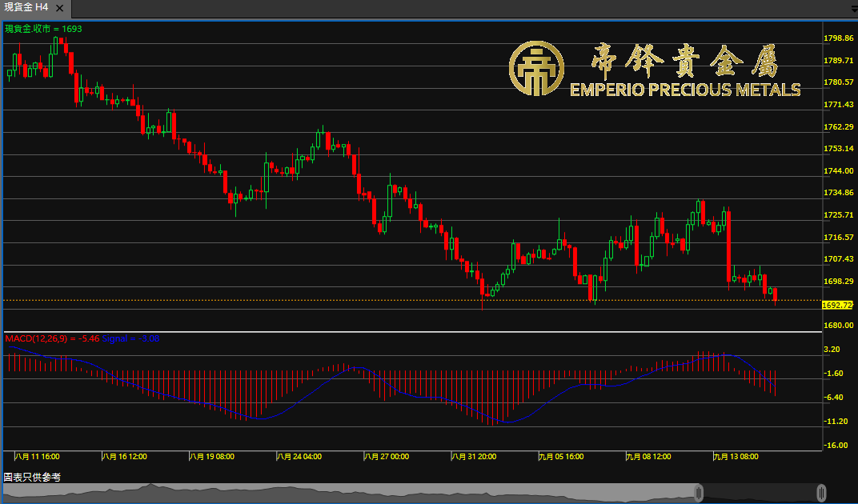Click the 現貨金.收市 = 1693 label
858x504 pixels.
click(44, 29)
